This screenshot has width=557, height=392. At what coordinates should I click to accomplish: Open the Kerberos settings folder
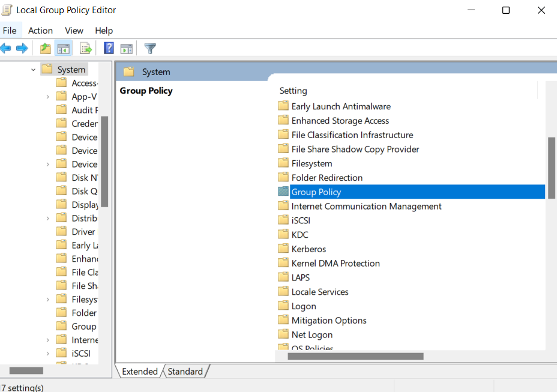click(x=309, y=249)
